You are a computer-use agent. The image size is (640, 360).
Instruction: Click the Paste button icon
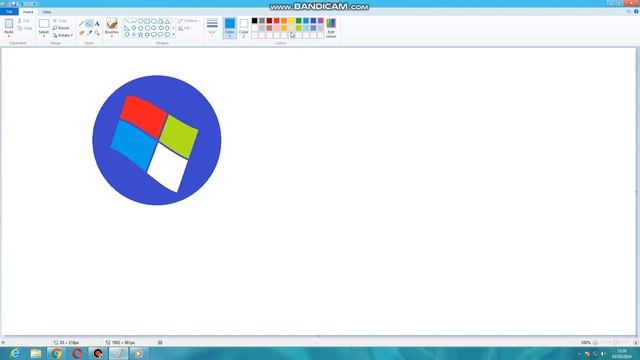coord(9,24)
